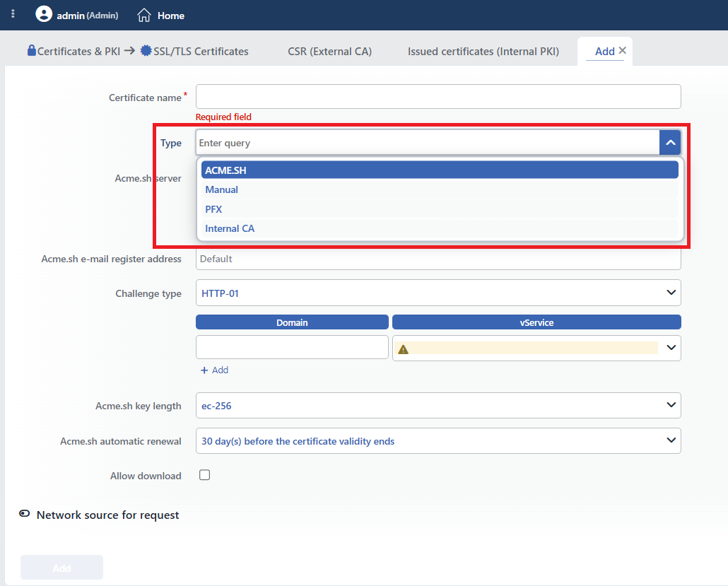
Task: Click the Type query search field
Action: point(427,143)
